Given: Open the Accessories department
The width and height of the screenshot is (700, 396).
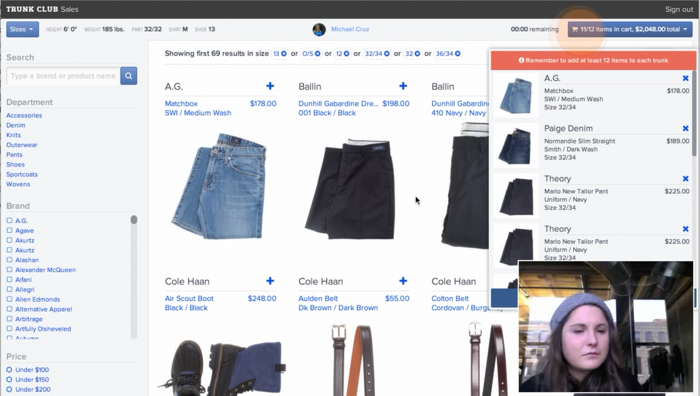Looking at the screenshot, I should tap(24, 115).
